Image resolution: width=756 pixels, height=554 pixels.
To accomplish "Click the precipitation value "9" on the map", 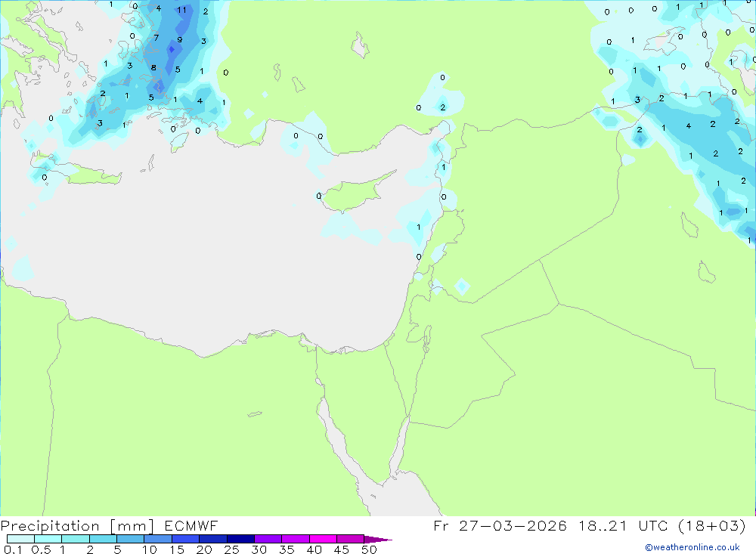I will click(180, 40).
